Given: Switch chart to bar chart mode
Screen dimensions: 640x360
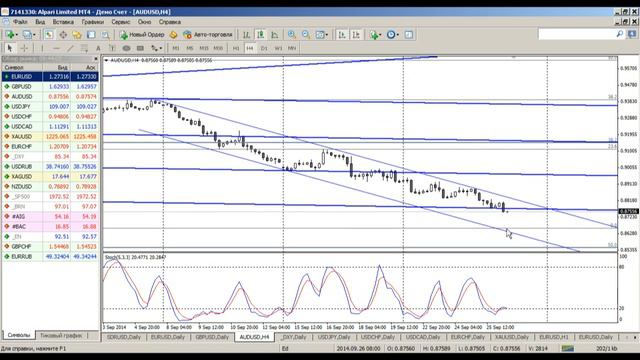Looking at the screenshot, I should tap(246, 35).
